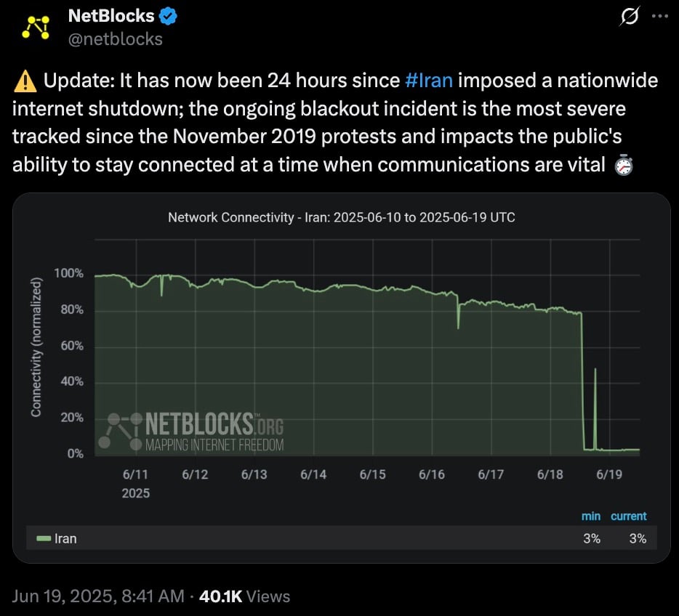679x616 pixels.
Task: Click the blue verified badge next to NetBlocks
Action: [168, 15]
